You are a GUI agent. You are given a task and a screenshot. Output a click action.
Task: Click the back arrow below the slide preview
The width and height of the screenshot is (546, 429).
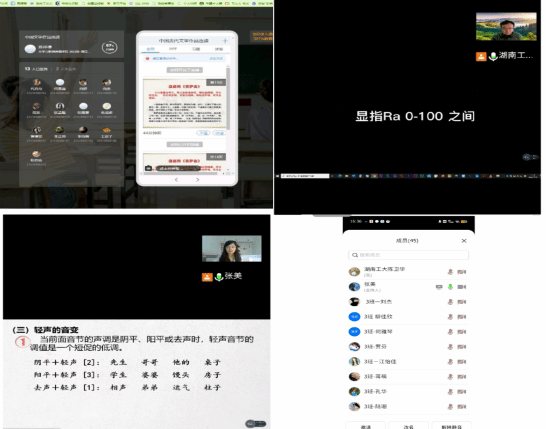point(176,180)
